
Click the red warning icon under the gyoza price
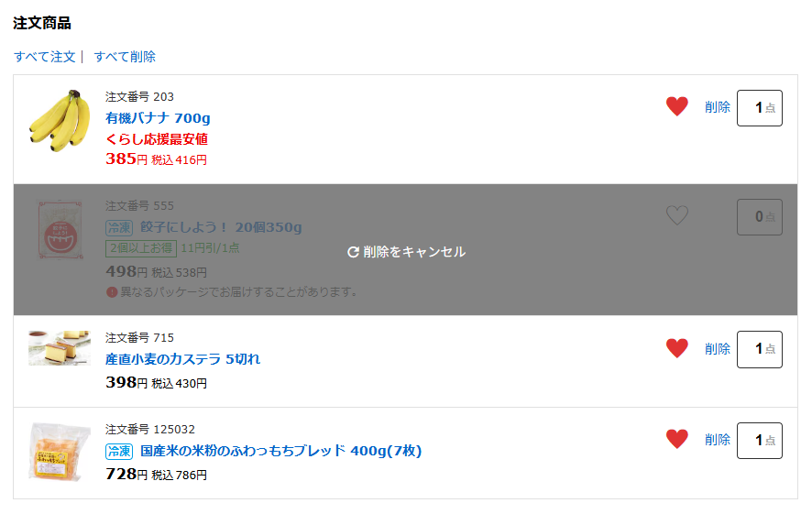click(x=111, y=292)
